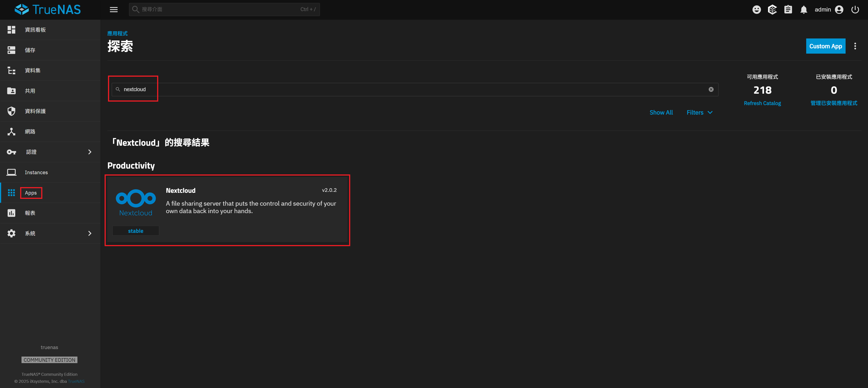This screenshot has height=388, width=868.
Task: Click the datasets tree icon
Action: click(x=12, y=70)
